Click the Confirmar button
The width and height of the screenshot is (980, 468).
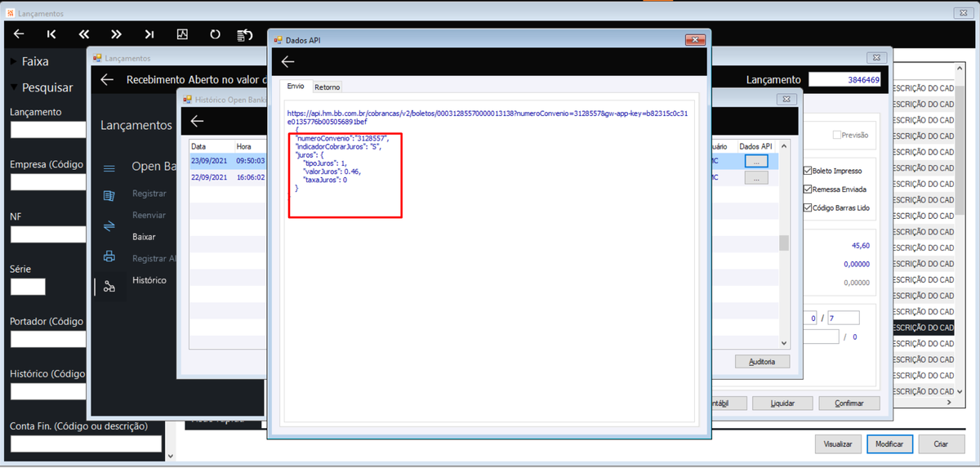pos(849,403)
